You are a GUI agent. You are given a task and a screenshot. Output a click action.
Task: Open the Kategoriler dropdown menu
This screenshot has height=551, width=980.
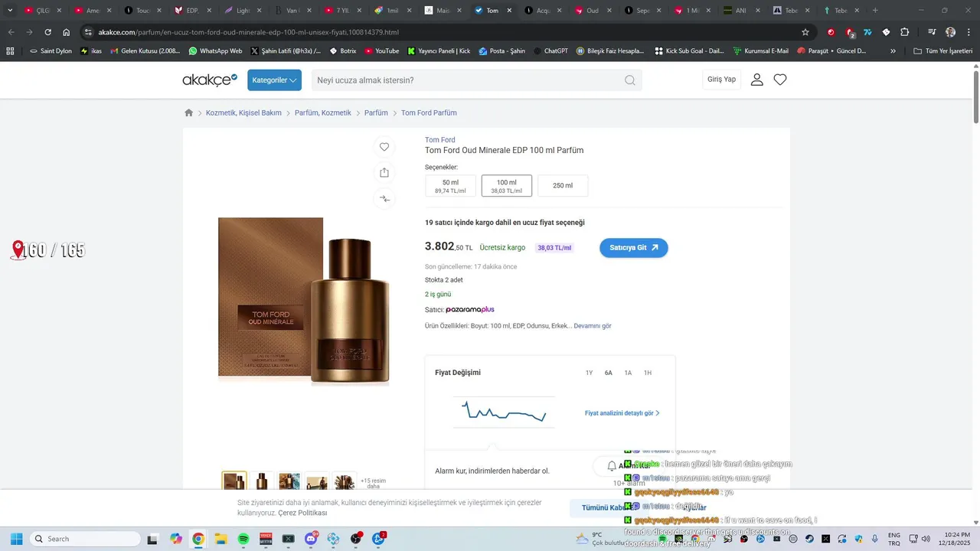point(274,80)
